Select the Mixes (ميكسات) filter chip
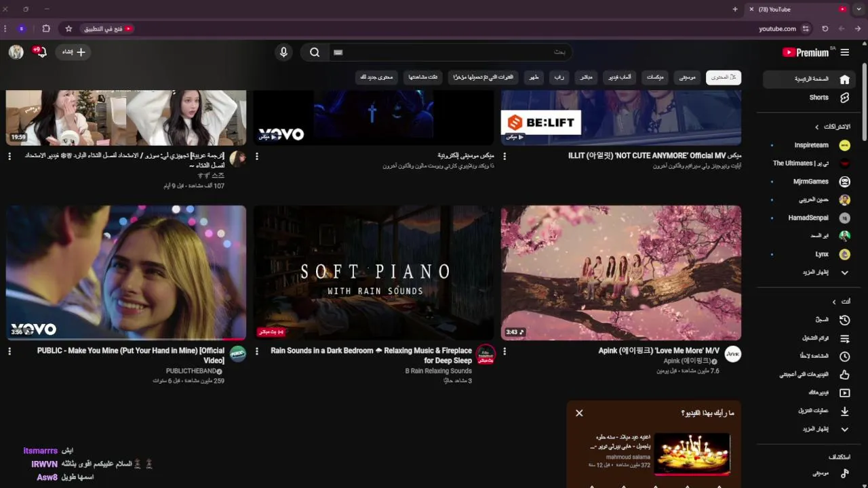This screenshot has height=488, width=868. pyautogui.click(x=655, y=77)
